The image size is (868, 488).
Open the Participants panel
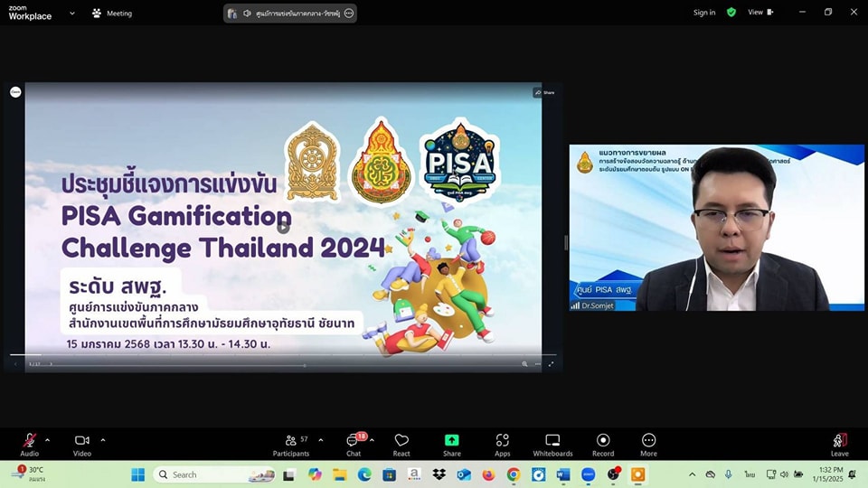pos(291,445)
